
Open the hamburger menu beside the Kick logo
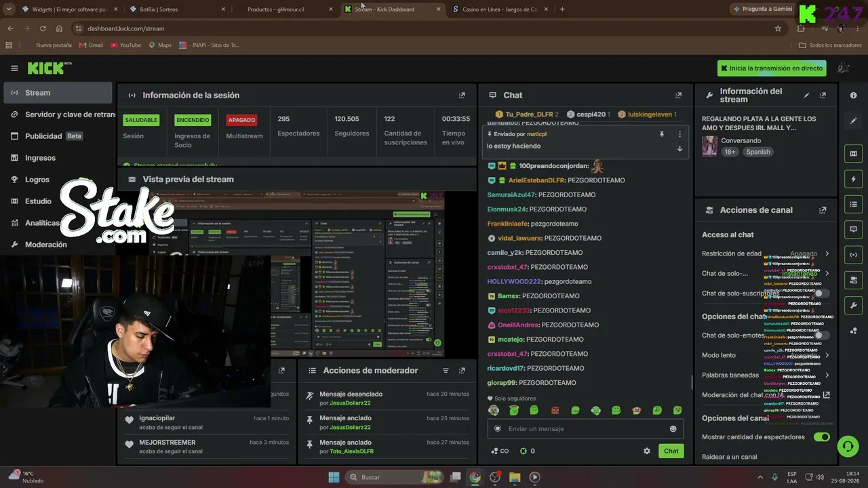click(14, 68)
